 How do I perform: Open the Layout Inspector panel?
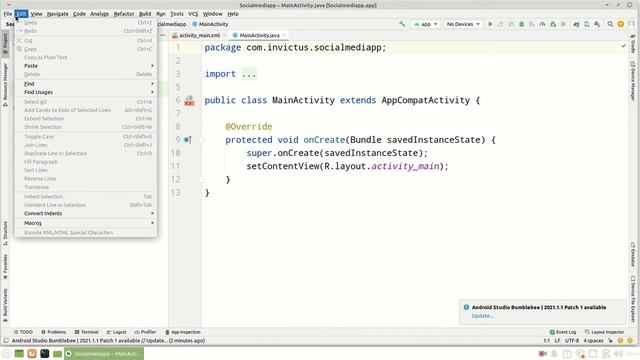pyautogui.click(x=604, y=332)
